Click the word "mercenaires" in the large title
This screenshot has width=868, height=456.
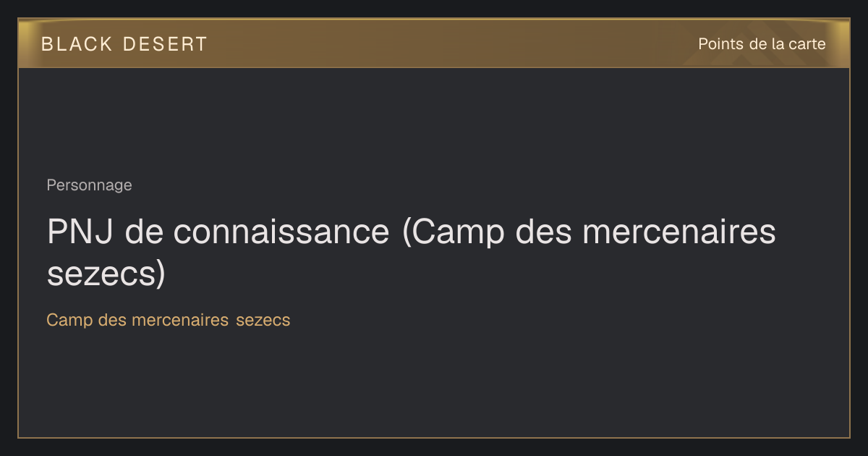[x=679, y=232]
